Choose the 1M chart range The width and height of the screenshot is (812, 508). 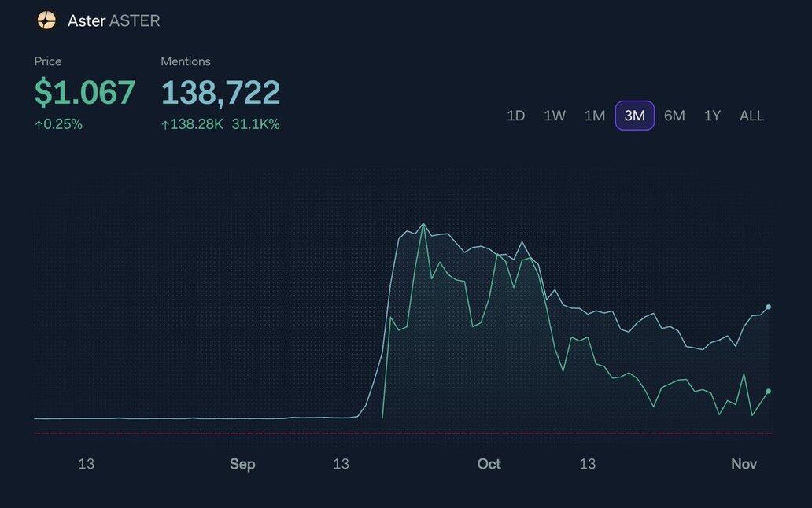tap(595, 116)
